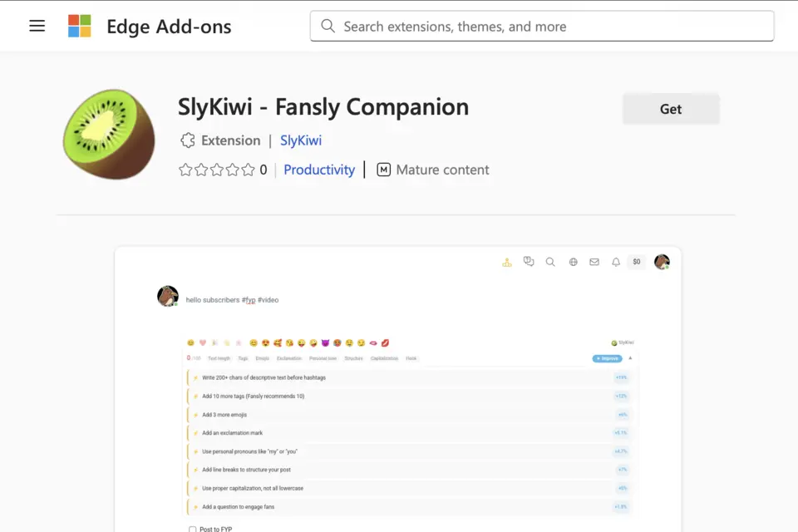Insert the lips mouth emoji
The width and height of the screenshot is (798, 532).
click(x=373, y=342)
